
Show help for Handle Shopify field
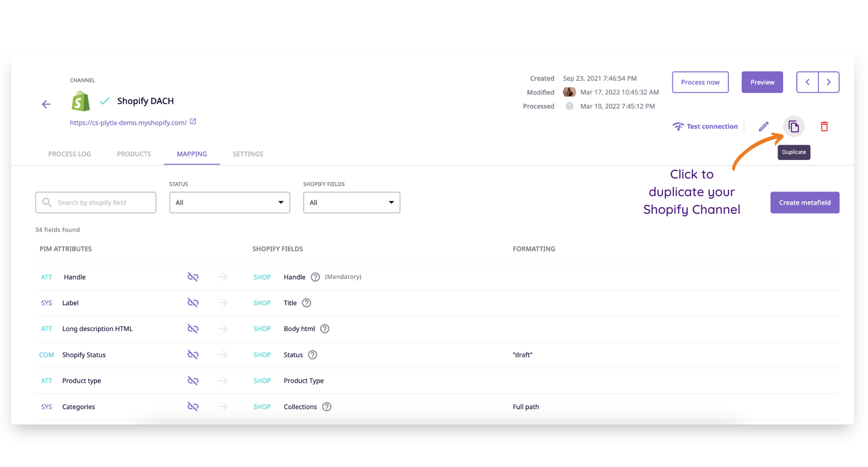coord(316,277)
